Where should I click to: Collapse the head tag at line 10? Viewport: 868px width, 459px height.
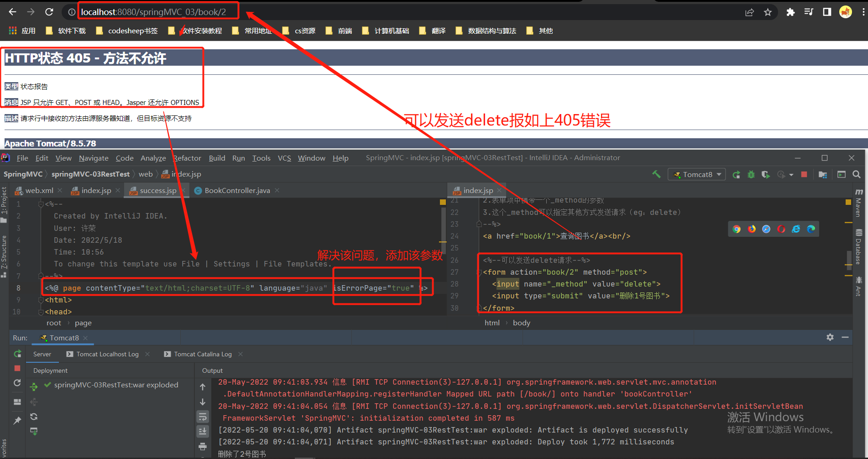pyautogui.click(x=41, y=312)
